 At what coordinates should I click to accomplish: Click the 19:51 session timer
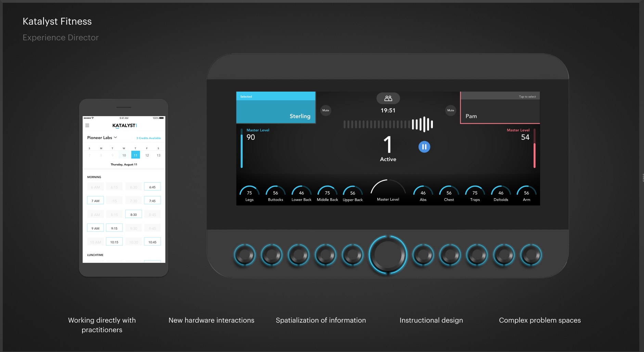pos(388,110)
